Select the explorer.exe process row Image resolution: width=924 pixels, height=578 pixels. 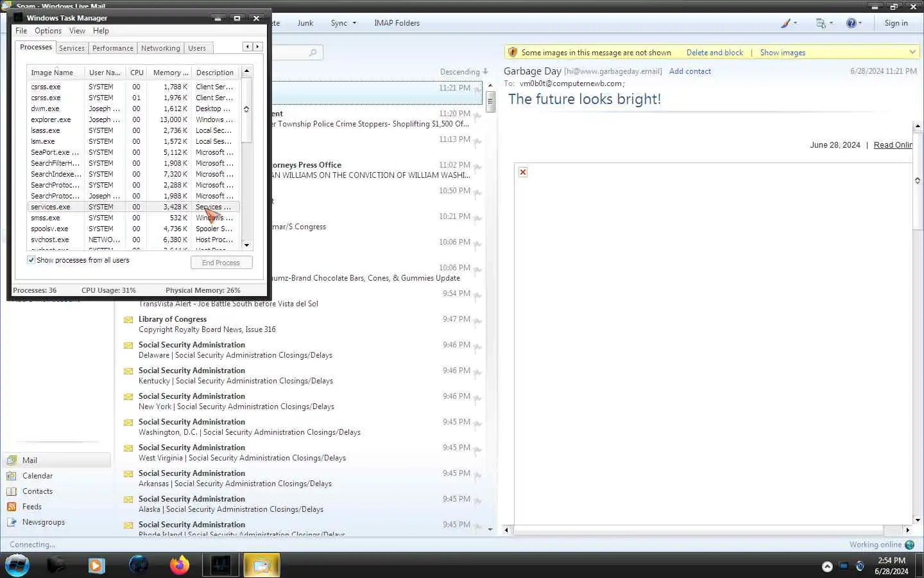(133, 119)
